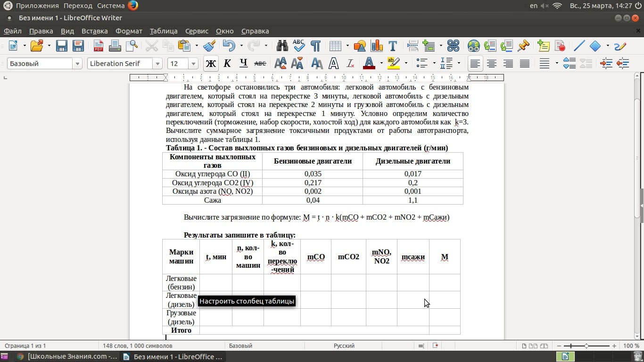Open the Правка menu
Screen dimensions: 644x362
(x=41, y=31)
